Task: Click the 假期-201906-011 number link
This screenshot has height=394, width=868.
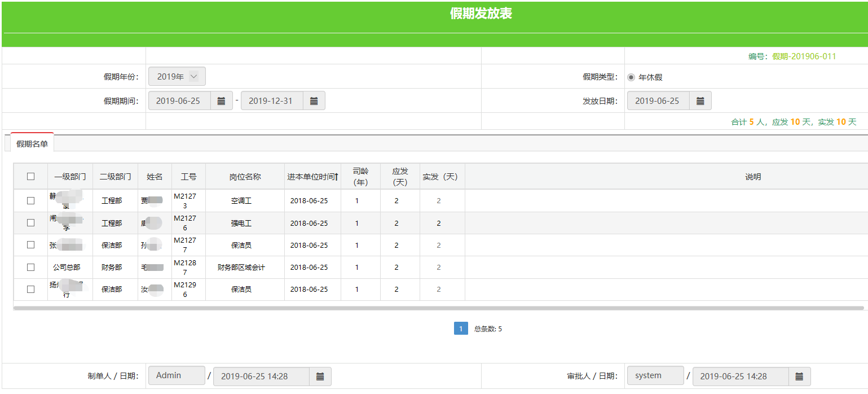Action: (804, 56)
